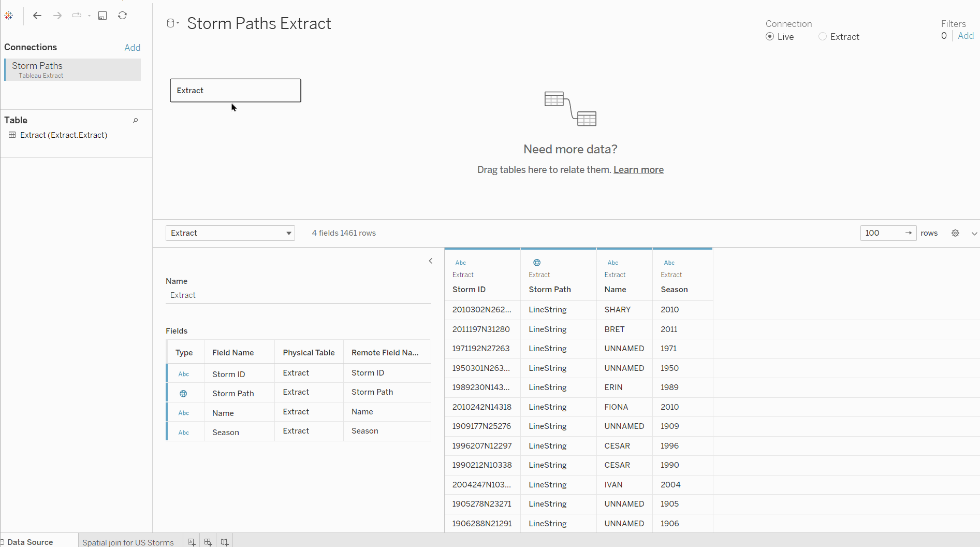
Task: Select the Live connection radio button
Action: pos(769,36)
